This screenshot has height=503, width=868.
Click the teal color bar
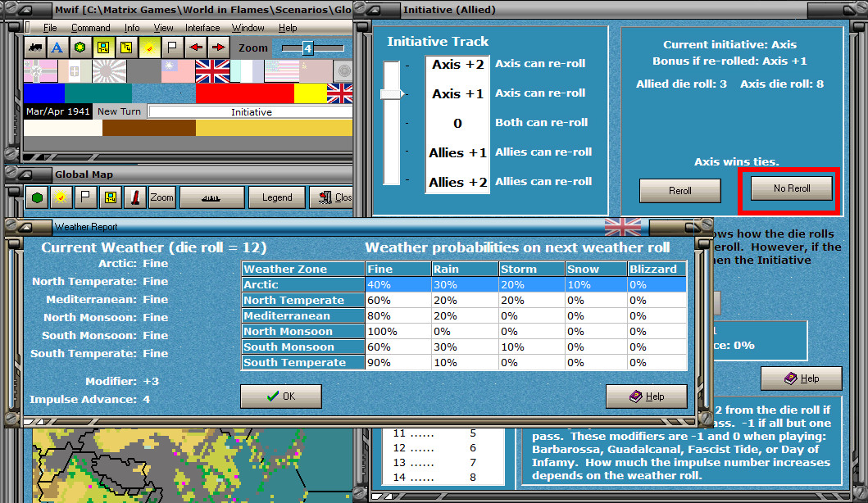pos(98,93)
